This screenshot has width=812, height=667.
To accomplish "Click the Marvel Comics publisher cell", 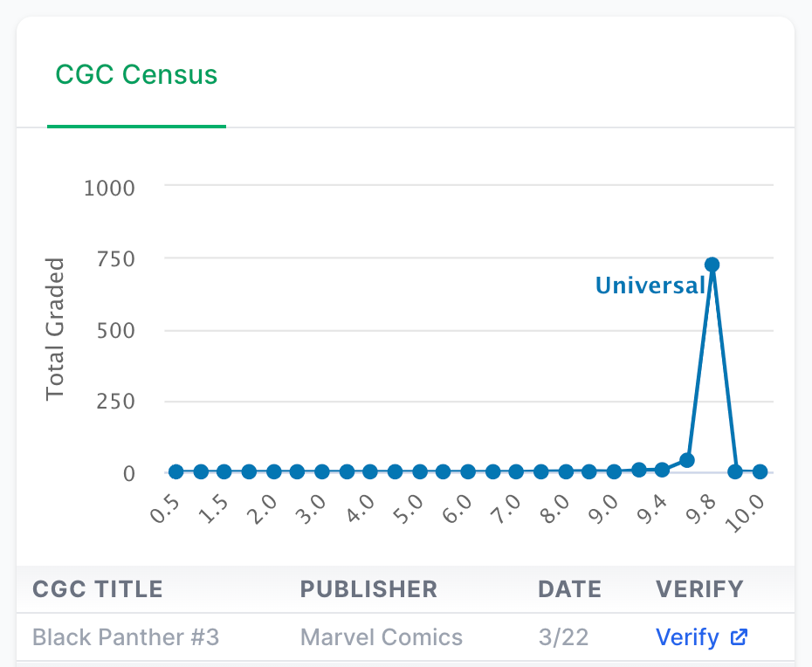I will point(382,637).
